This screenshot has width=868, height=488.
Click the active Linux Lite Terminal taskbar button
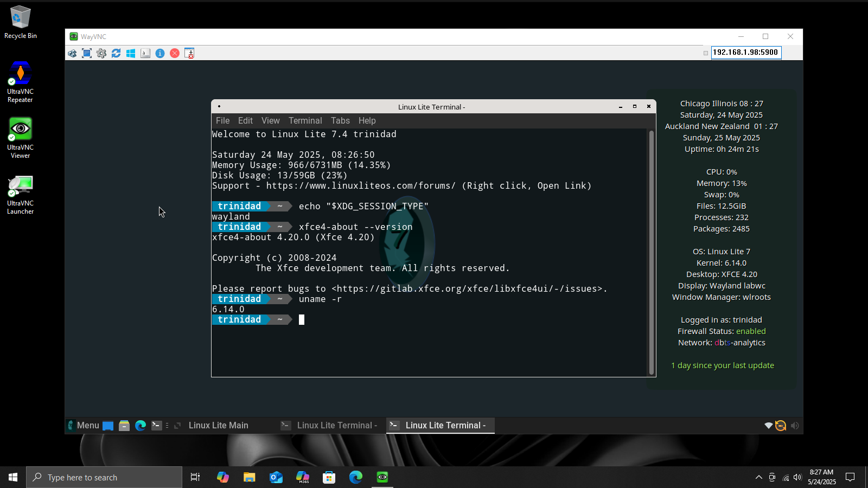[440, 426]
